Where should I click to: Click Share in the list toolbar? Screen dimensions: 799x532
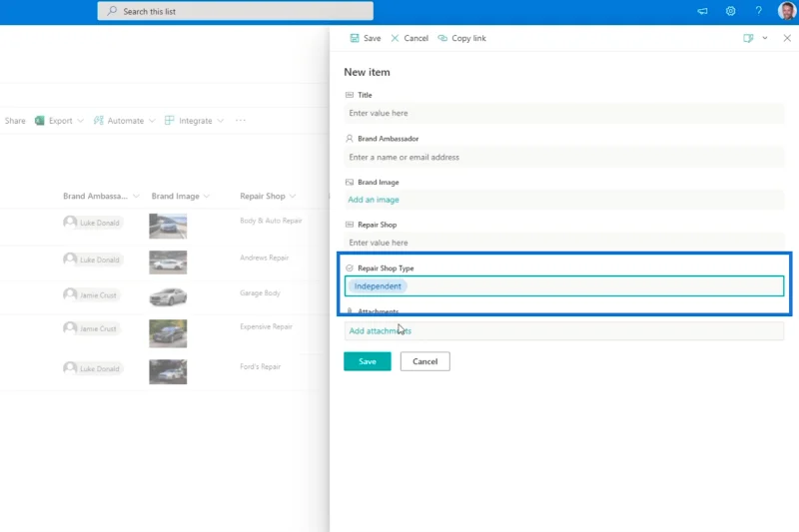pos(15,121)
